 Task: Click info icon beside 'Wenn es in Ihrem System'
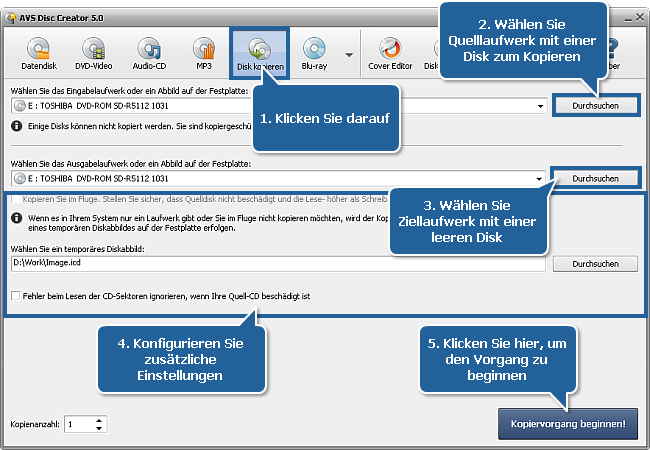pos(17,218)
